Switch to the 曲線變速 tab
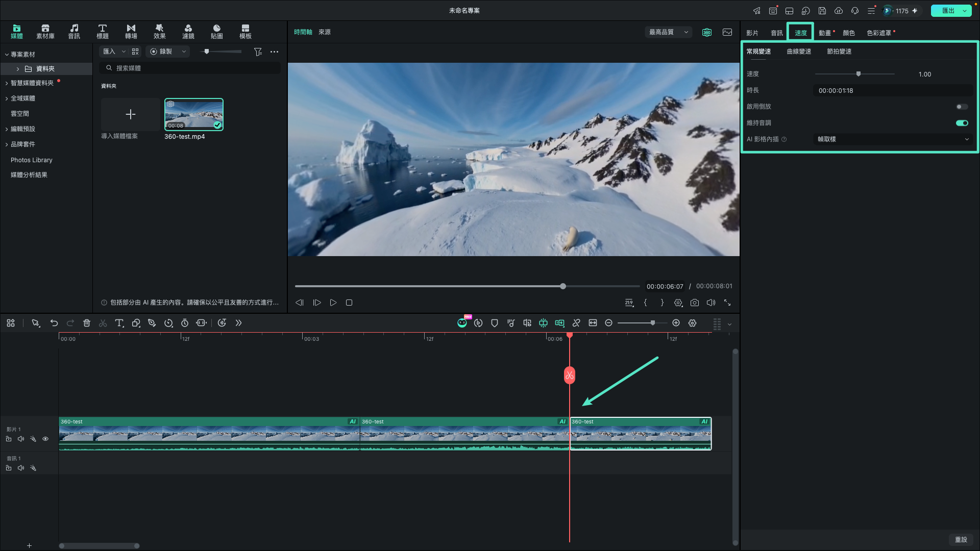 [x=799, y=52]
